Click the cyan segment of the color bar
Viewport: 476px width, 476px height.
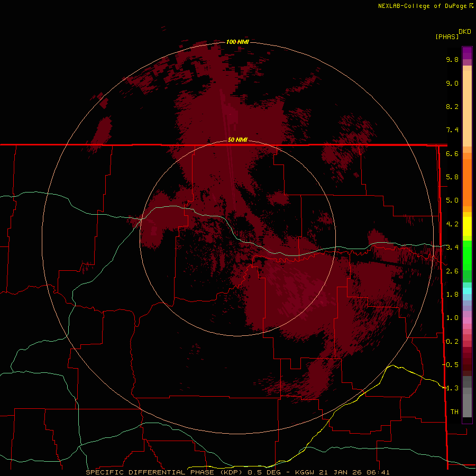tap(467, 291)
